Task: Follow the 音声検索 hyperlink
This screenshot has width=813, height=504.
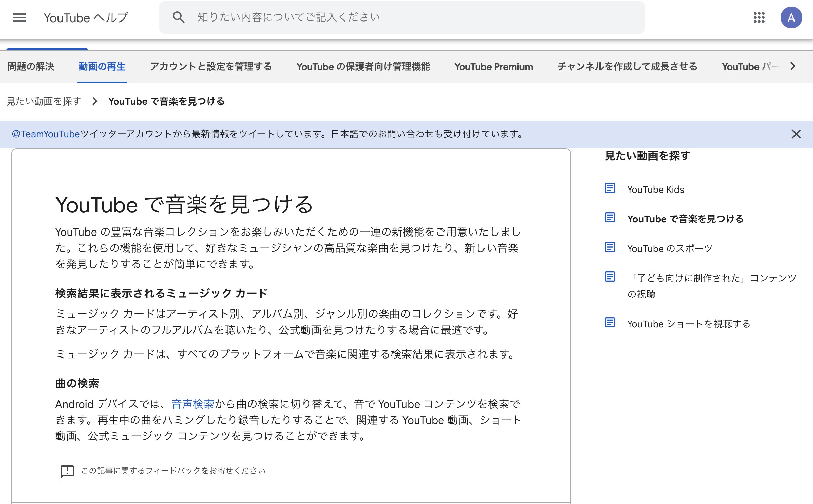Action: pos(193,404)
